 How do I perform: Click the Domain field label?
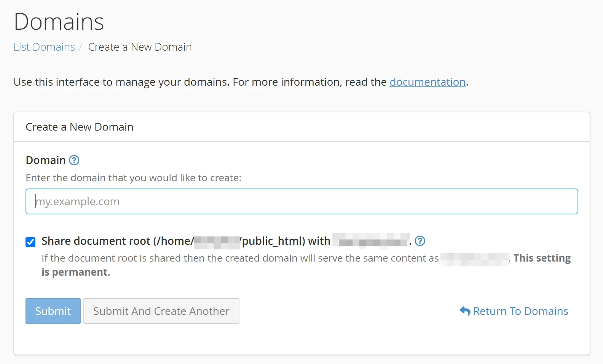point(46,160)
